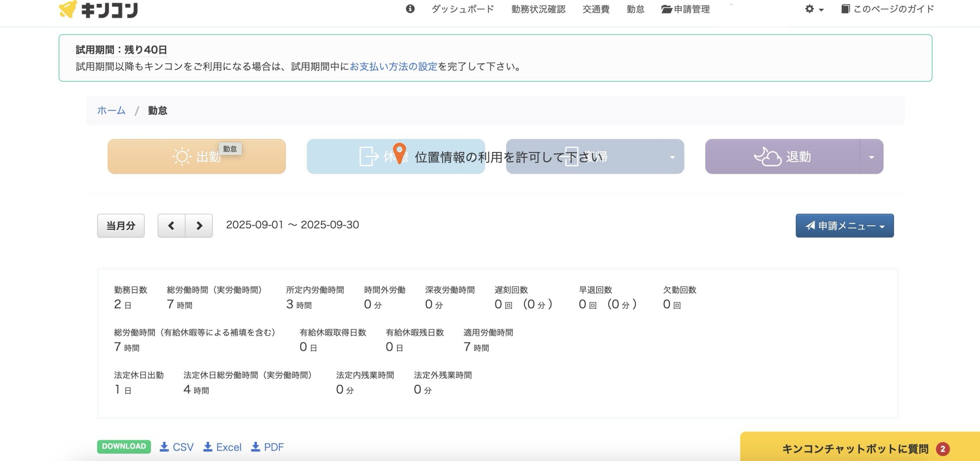Image resolution: width=980 pixels, height=461 pixels.
Task: Expand the 退勤 button dropdown arrow
Action: tap(871, 157)
